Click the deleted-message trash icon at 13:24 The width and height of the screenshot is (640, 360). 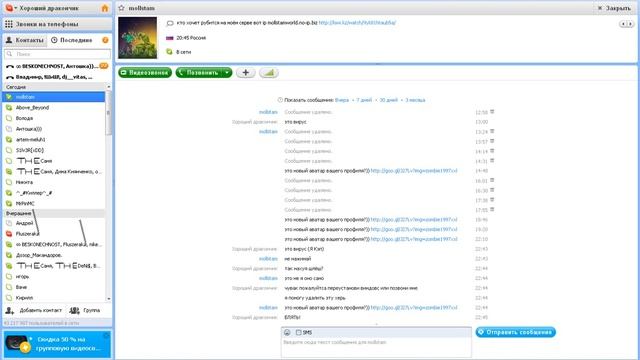coord(492,131)
